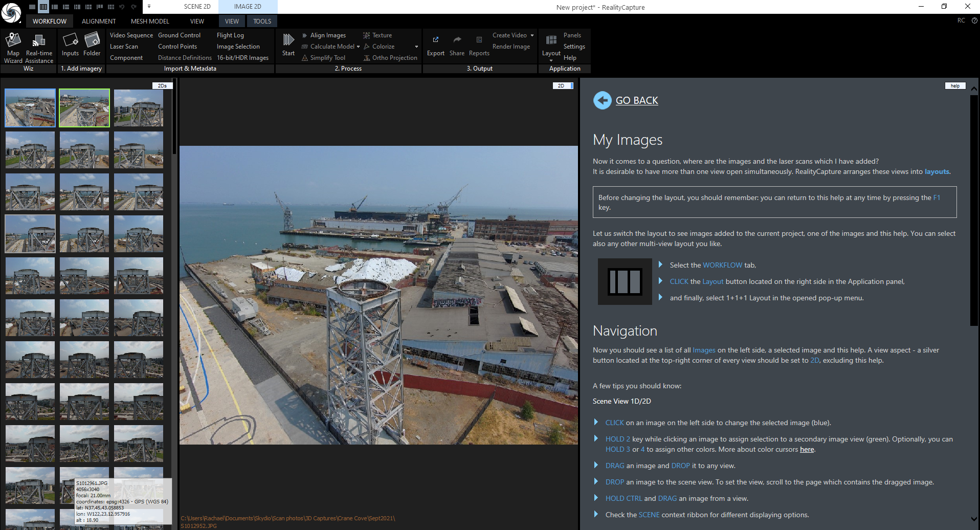Toggle the help view aspect button
Image resolution: width=980 pixels, height=530 pixels.
954,86
